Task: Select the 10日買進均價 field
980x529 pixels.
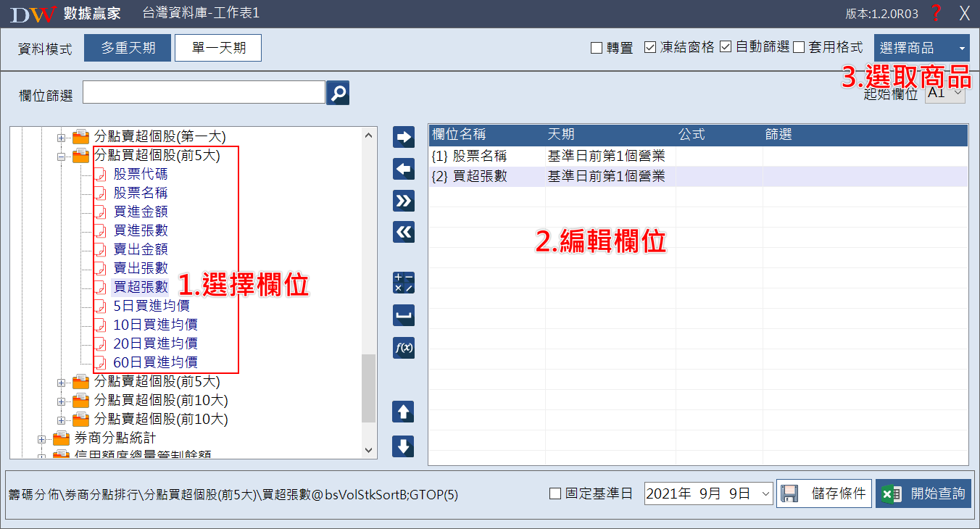Action: pyautogui.click(x=155, y=325)
